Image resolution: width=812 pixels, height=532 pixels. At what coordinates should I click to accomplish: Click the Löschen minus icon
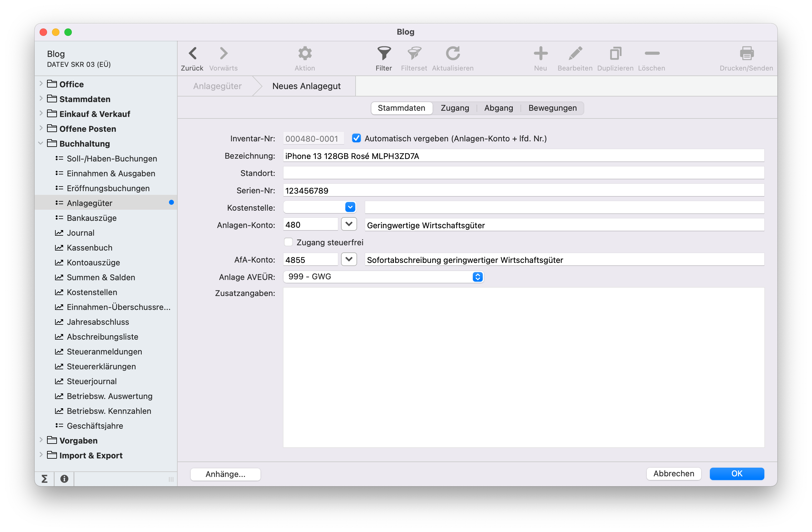pyautogui.click(x=652, y=54)
